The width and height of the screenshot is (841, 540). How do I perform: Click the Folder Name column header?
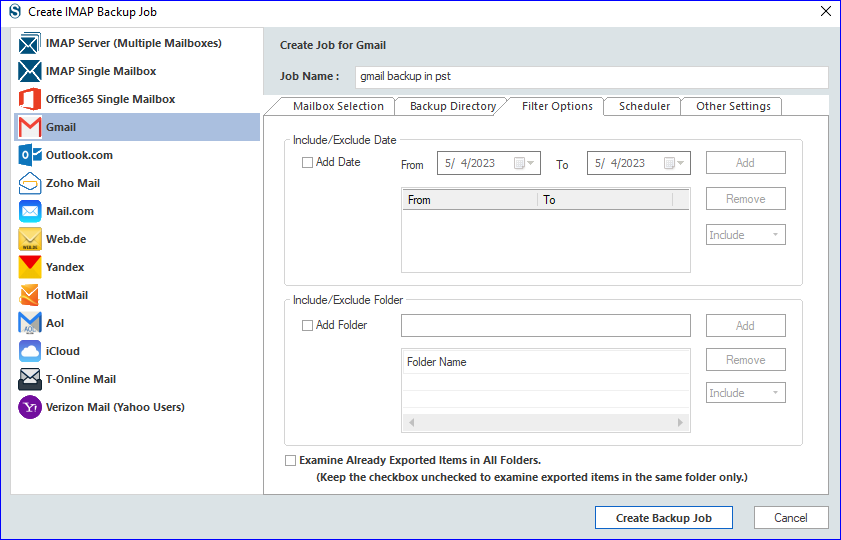545,362
